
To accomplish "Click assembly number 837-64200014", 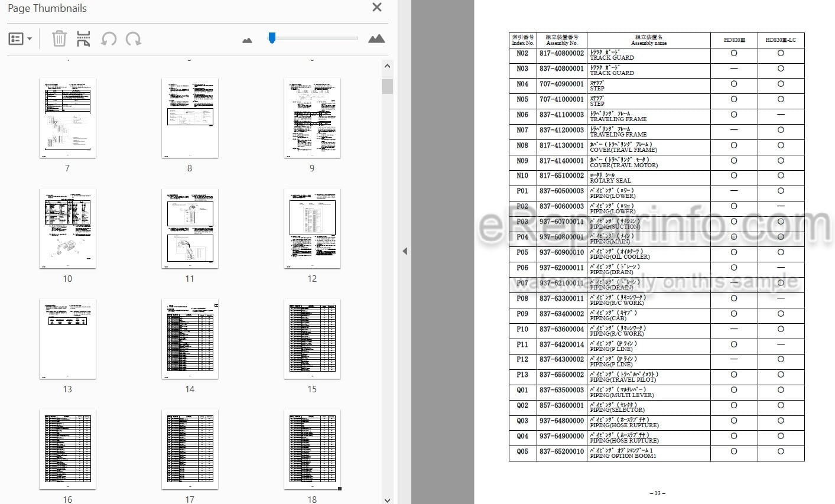I will 561,344.
